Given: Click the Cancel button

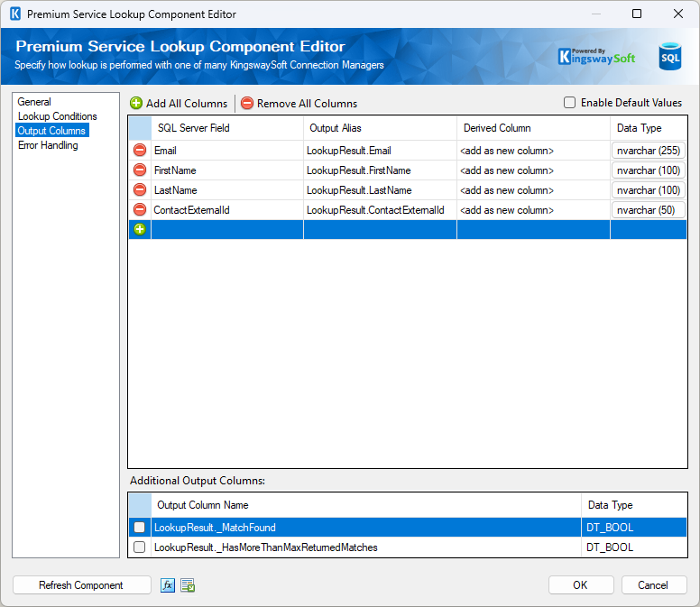Looking at the screenshot, I should click(654, 585).
